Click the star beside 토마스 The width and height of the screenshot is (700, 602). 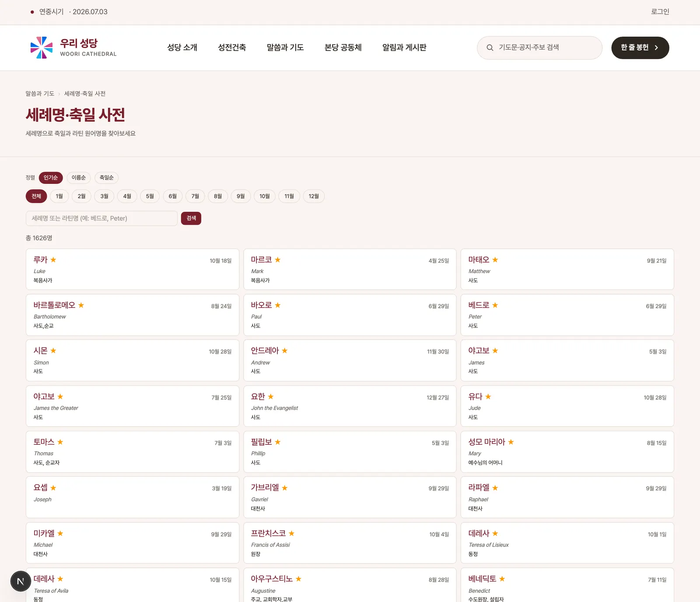coord(60,442)
